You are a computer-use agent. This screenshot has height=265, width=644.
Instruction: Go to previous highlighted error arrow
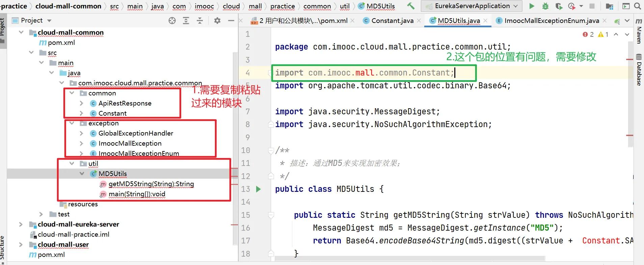[616, 34]
